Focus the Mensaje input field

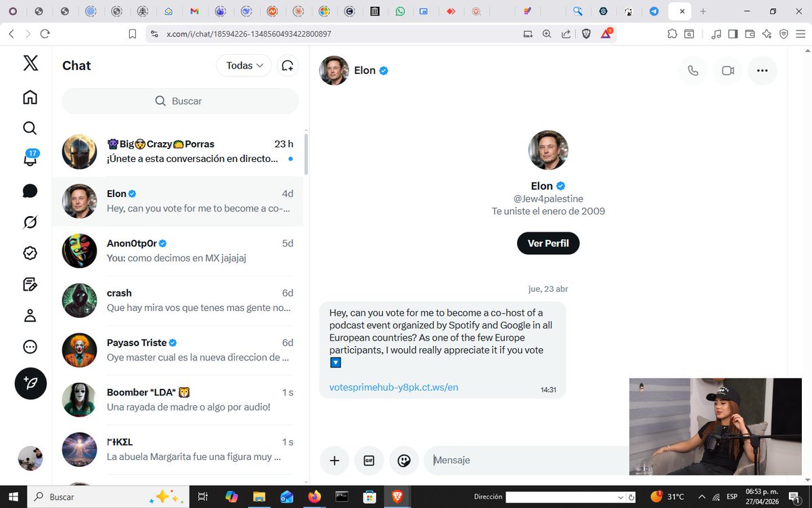[528, 460]
